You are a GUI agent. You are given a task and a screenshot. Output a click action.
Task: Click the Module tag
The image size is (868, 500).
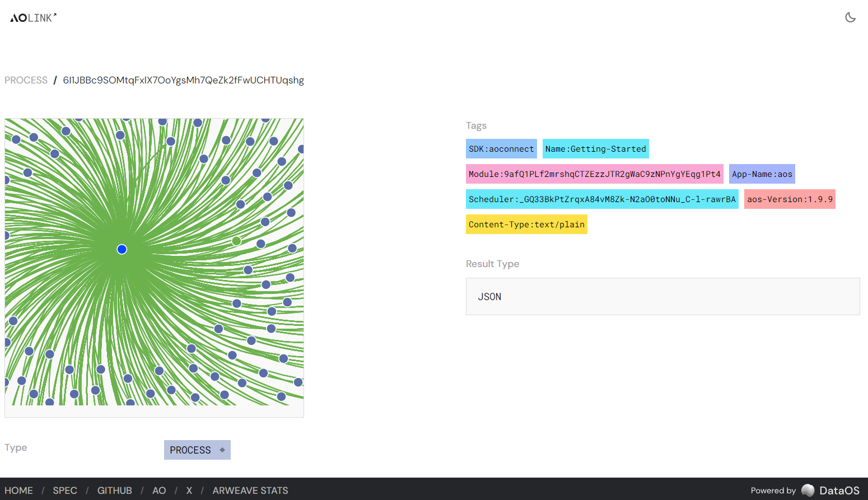(x=594, y=174)
